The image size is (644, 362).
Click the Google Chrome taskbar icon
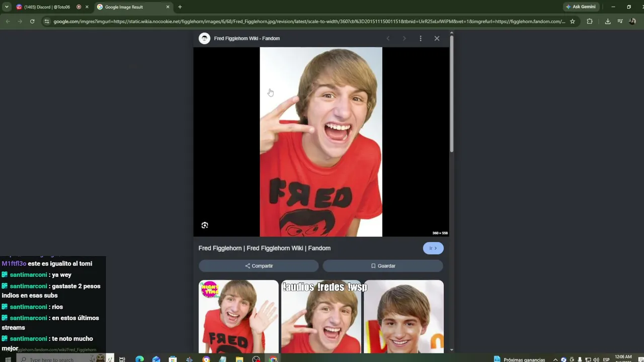tap(273, 359)
